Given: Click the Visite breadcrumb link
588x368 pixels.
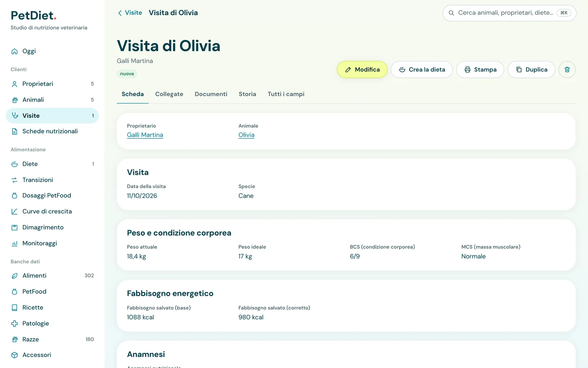Looking at the screenshot, I should tap(133, 13).
